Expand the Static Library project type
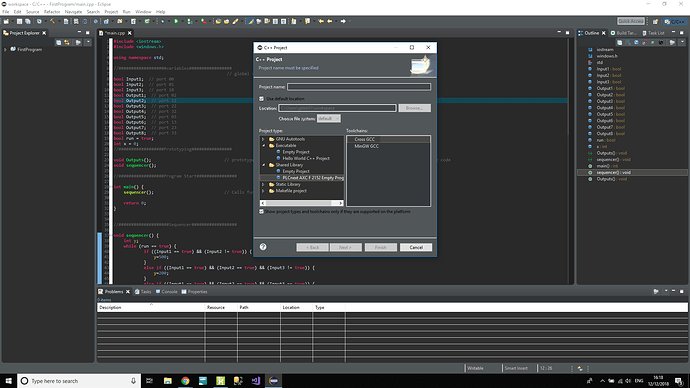Screen dimensions: 690x388 click(263, 184)
